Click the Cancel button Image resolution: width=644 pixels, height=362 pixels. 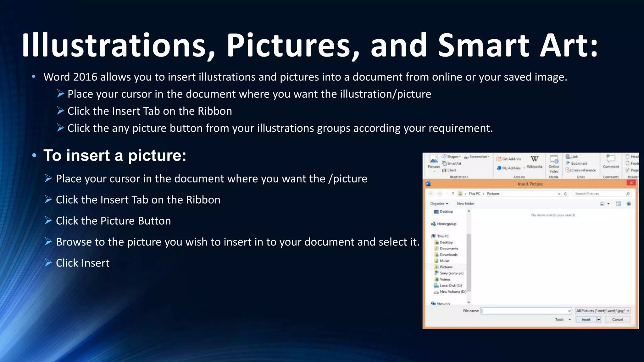(x=618, y=320)
